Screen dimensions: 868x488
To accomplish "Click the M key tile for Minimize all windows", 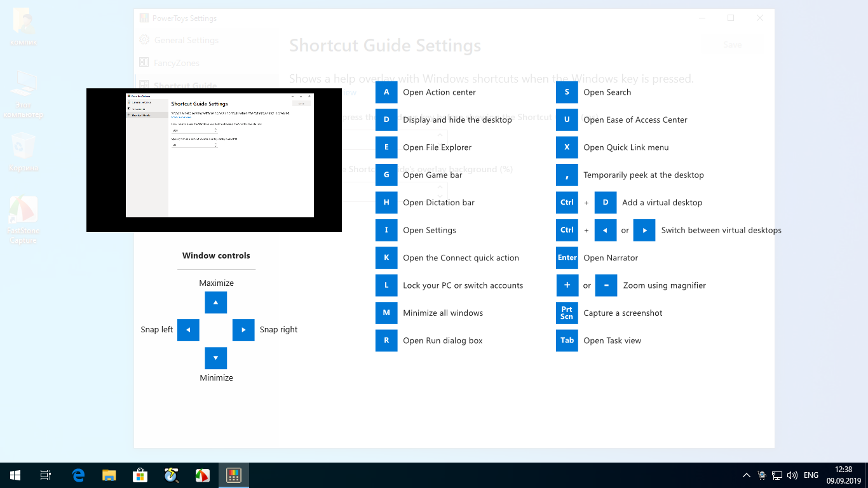I will (x=386, y=313).
